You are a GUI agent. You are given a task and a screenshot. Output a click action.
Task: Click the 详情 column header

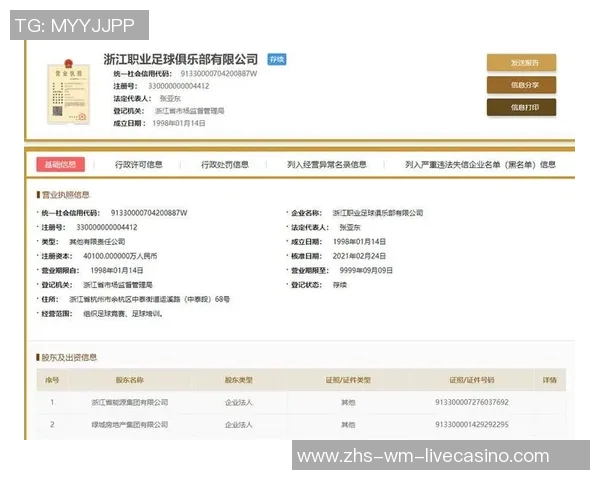coord(549,380)
